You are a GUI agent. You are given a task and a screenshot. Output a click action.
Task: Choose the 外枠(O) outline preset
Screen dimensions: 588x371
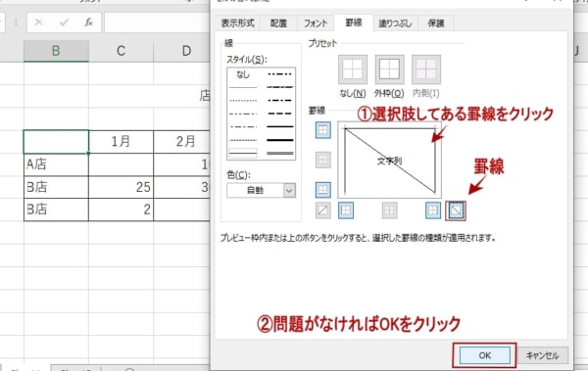[389, 70]
